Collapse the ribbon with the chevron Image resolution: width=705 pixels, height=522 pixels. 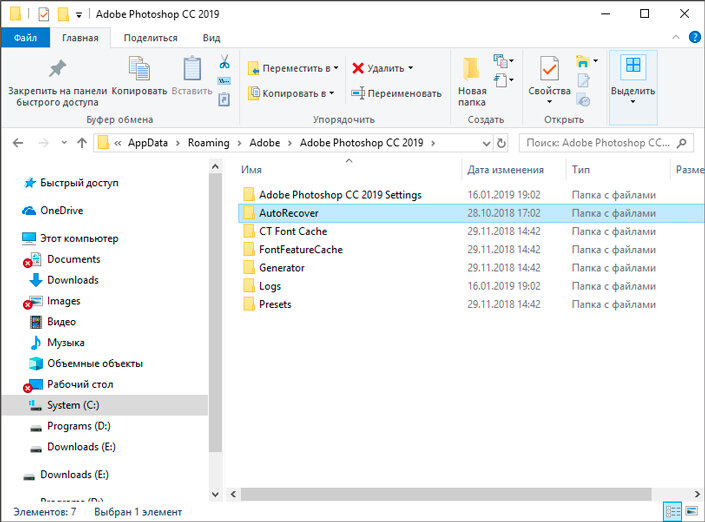click(x=676, y=37)
